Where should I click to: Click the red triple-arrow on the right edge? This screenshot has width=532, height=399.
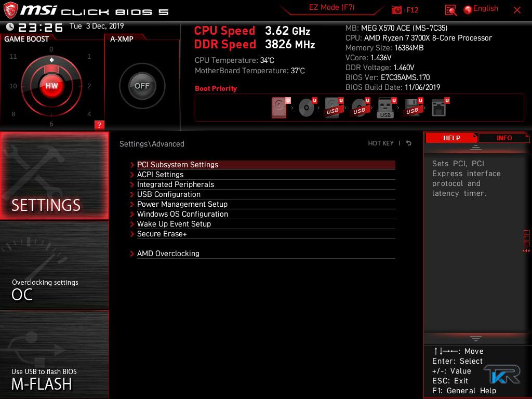pyautogui.click(x=526, y=251)
